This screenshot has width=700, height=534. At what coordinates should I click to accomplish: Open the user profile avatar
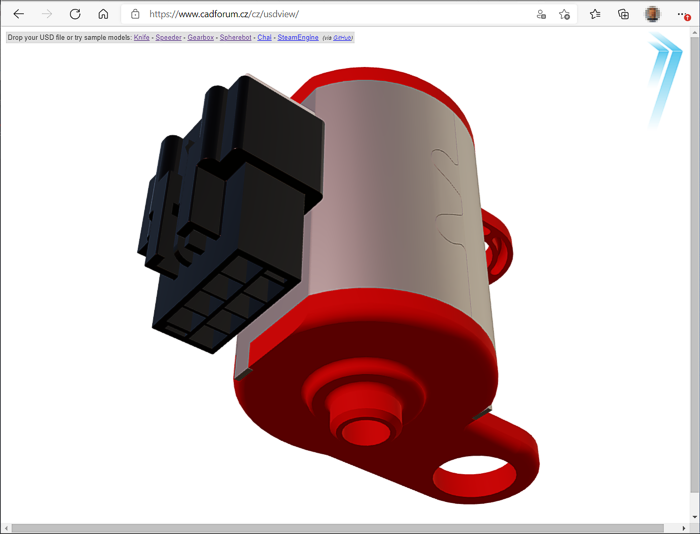pos(652,14)
